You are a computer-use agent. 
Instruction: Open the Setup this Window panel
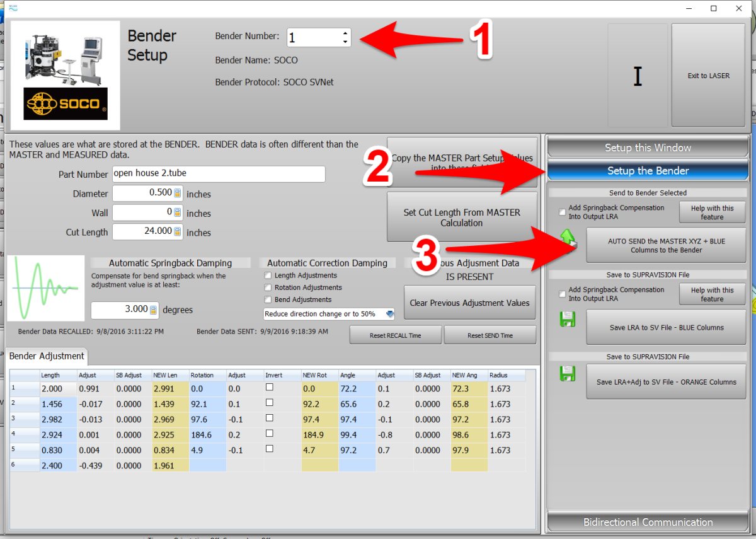(648, 148)
